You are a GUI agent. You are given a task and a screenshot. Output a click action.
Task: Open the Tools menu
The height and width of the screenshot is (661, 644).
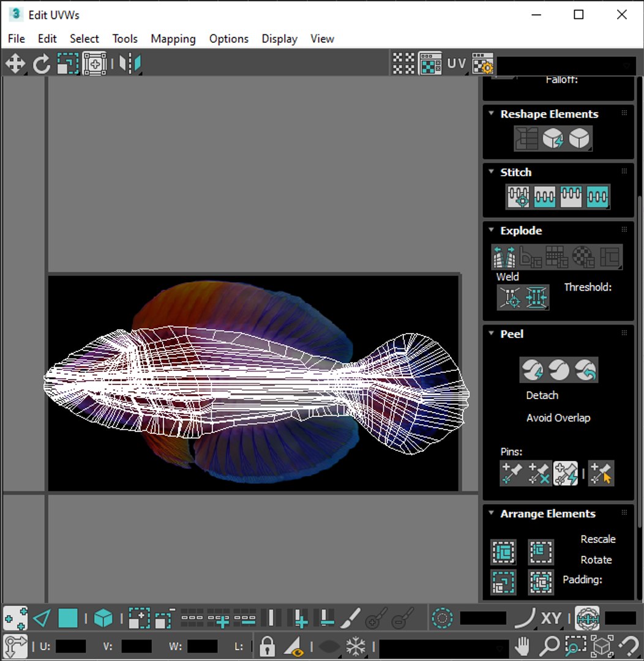coord(125,39)
